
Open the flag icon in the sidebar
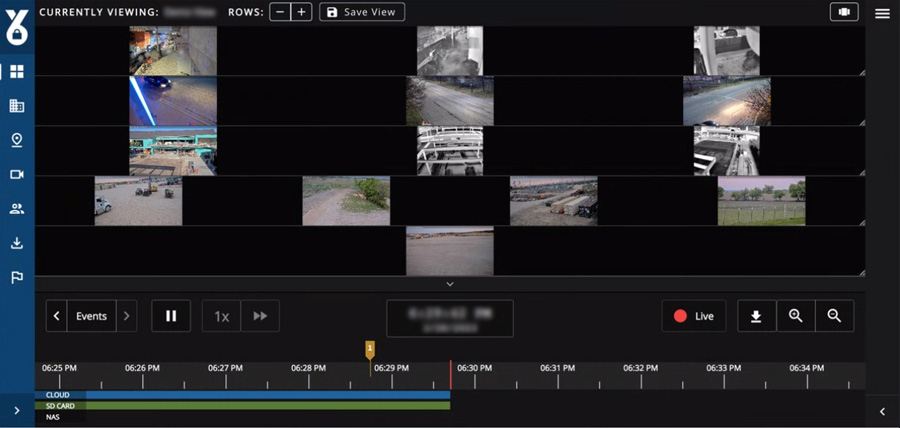[17, 278]
